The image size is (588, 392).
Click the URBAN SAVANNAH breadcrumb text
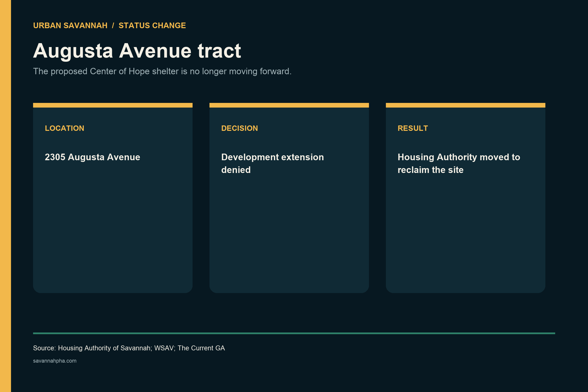point(70,25)
